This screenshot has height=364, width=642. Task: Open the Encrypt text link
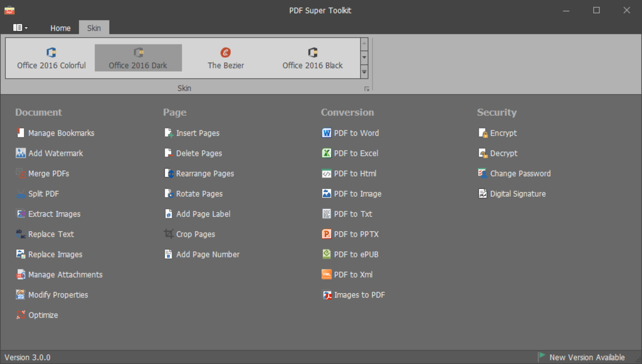pyautogui.click(x=503, y=133)
